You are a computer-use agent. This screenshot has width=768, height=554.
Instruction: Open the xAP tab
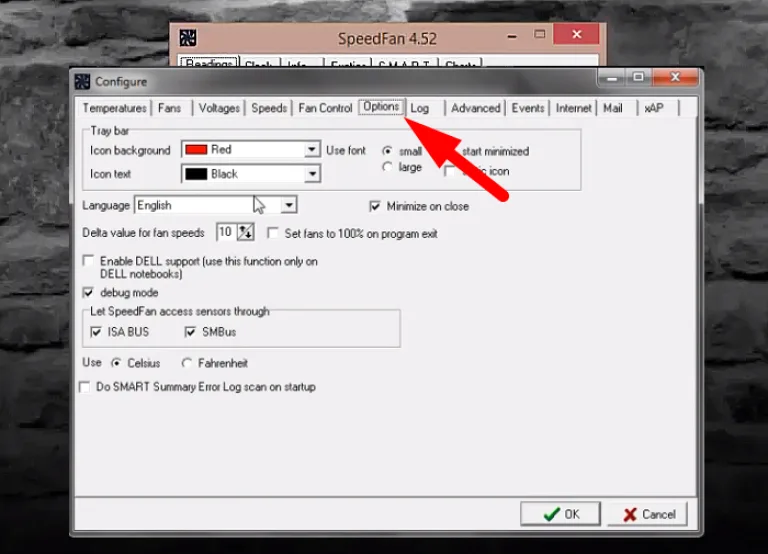click(654, 108)
